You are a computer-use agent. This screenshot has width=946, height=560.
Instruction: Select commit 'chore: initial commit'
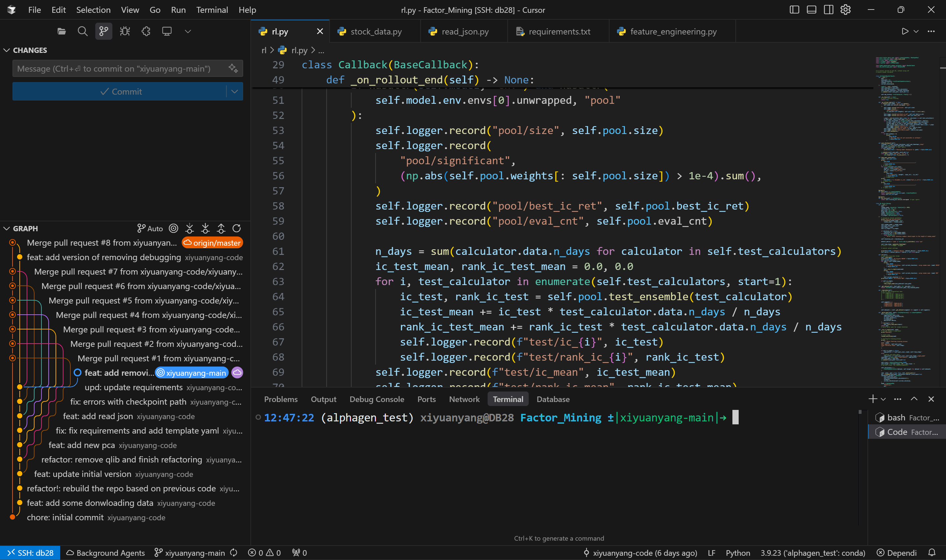pos(125,517)
